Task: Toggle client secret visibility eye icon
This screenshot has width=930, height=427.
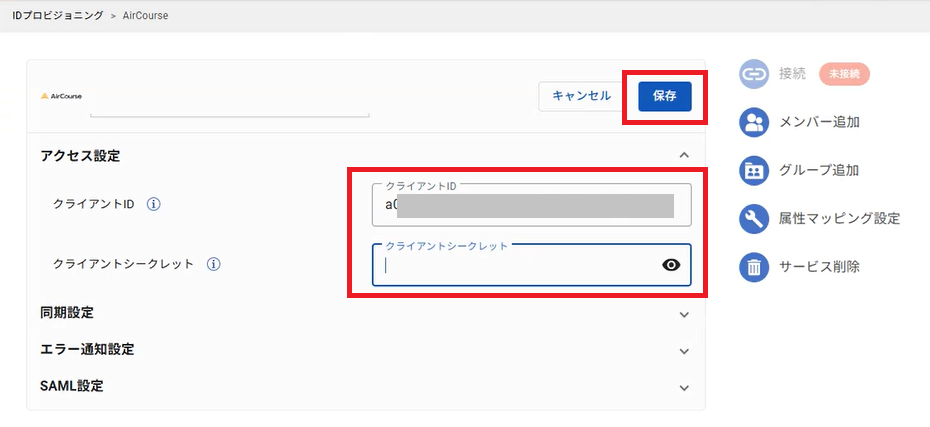Action: (671, 265)
